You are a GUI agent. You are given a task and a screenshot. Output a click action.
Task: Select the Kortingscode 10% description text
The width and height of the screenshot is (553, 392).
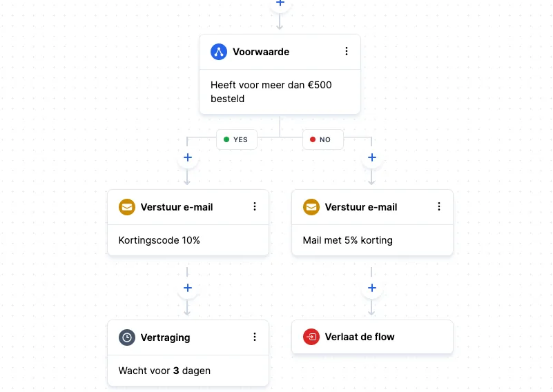[x=159, y=240]
